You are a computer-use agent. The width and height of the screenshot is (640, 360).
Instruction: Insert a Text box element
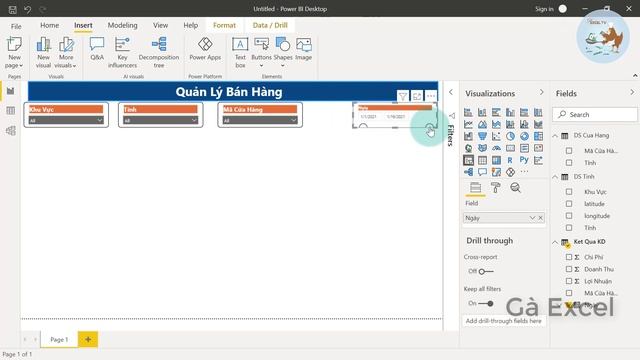click(240, 53)
